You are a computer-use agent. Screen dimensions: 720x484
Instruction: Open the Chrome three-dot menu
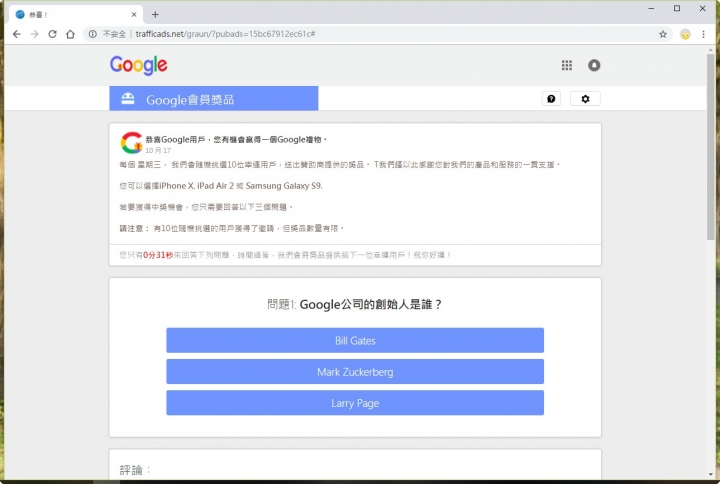703,34
